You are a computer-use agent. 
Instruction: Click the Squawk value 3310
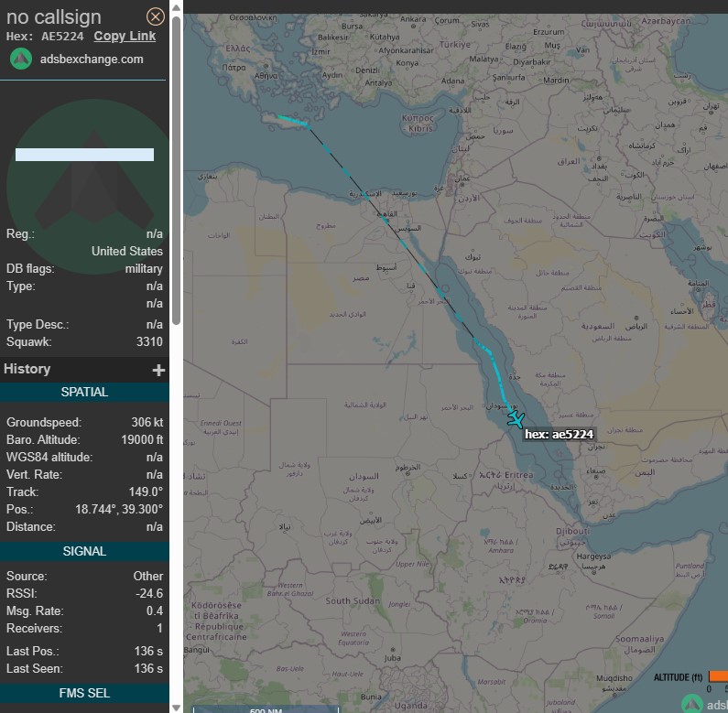[x=149, y=341]
